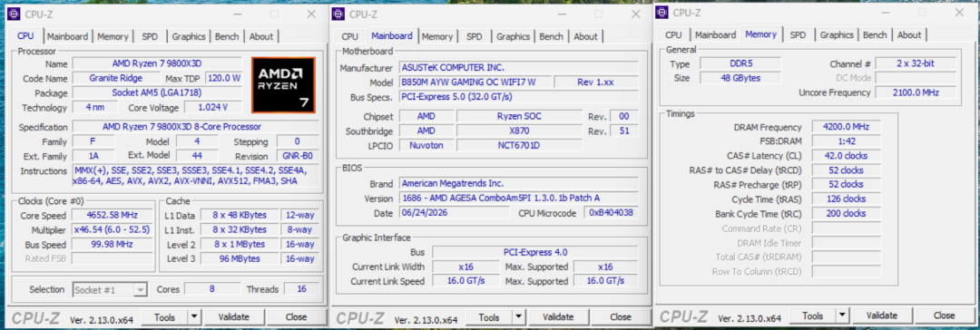
Task: Click Manufacturer field ASUSTeK COMPUTER INC.
Action: click(519, 67)
